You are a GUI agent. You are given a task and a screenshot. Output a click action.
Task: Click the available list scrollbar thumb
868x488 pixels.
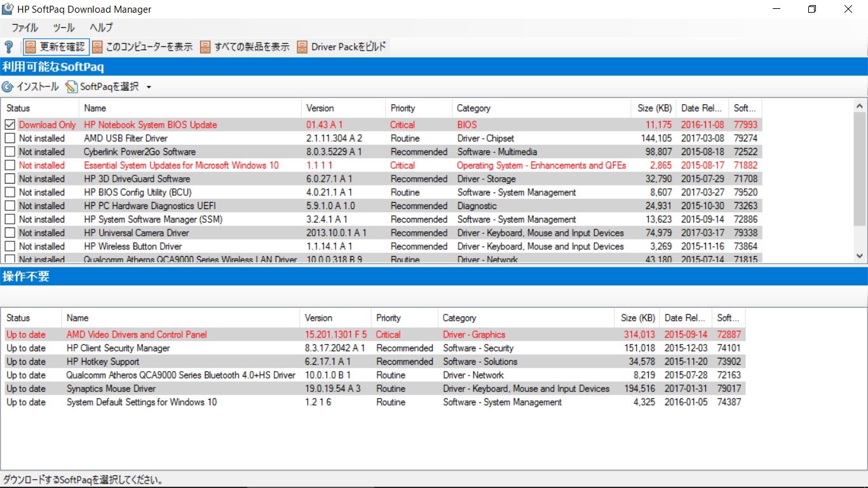860,168
